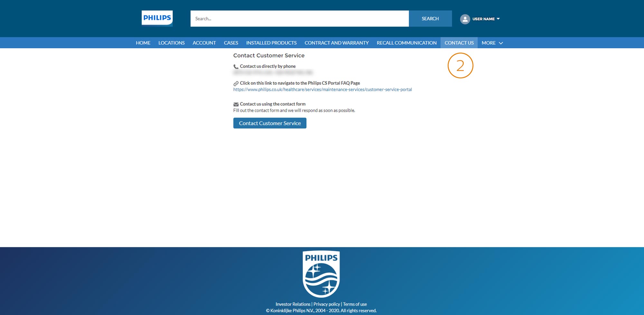Focus the Search text field
This screenshot has height=315, width=644.
(299, 19)
